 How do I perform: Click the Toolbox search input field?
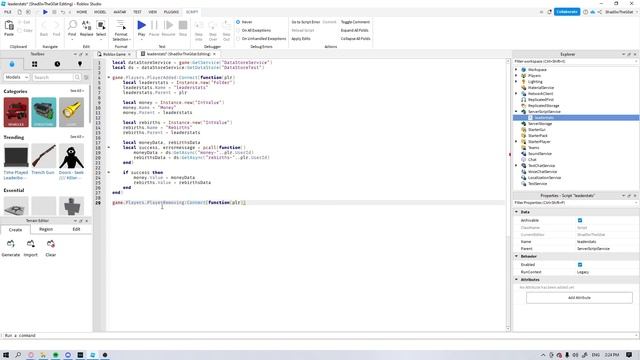53,77
